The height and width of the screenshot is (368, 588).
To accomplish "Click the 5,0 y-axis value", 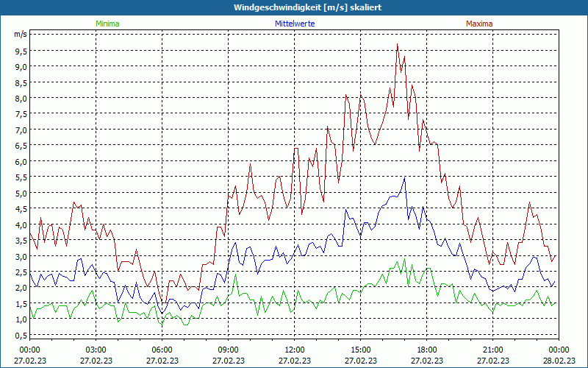I will point(21,193).
